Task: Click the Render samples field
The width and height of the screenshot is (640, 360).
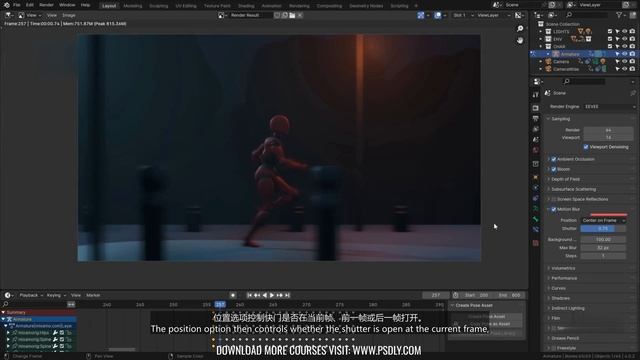Action: coord(608,130)
